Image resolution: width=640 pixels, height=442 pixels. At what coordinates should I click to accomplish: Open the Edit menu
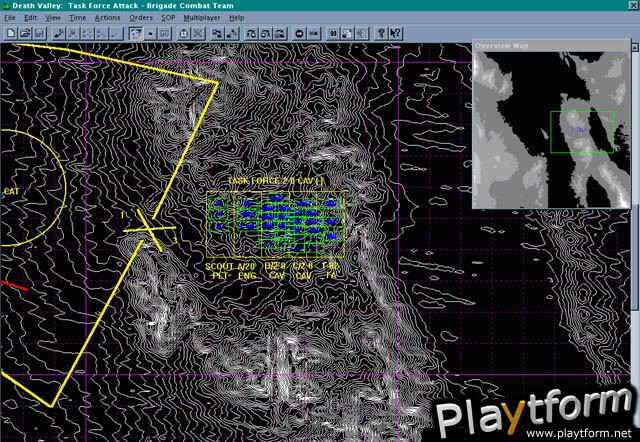[31, 18]
